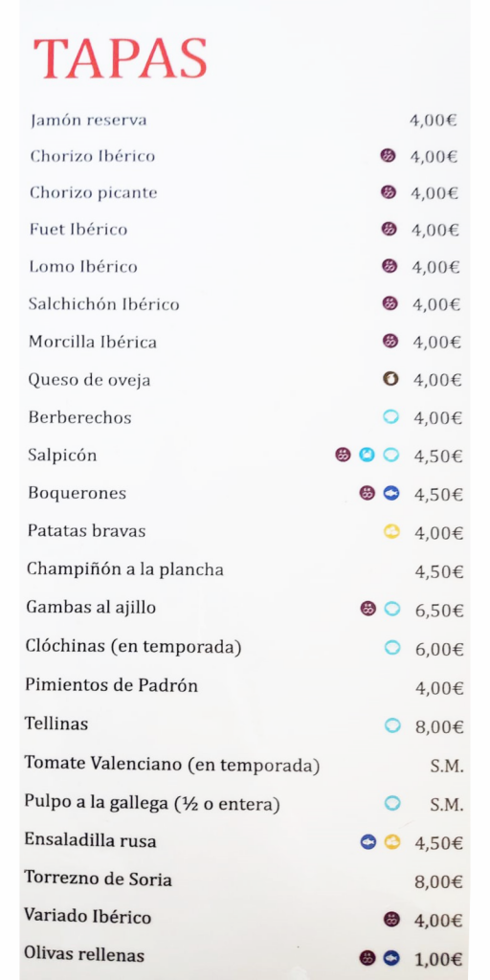Image resolution: width=490 pixels, height=980 pixels.
Task: Click the purple icon in Olivas rellenas row
Action: [367, 957]
